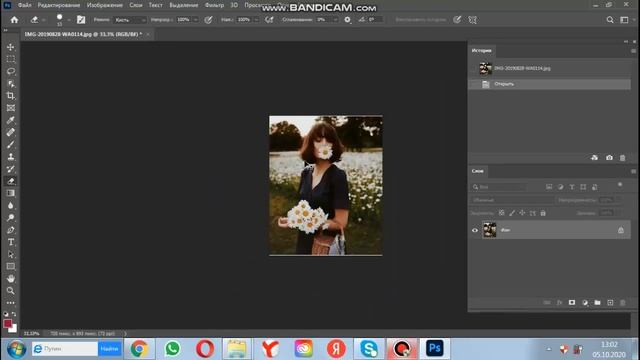Toggle lock position icon
640x360 pixels.
(522, 213)
